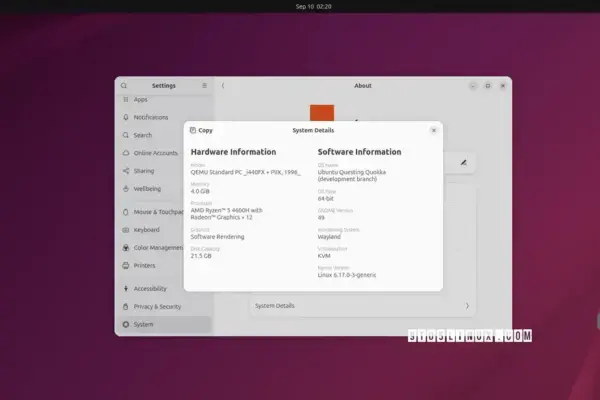Click the Copy button in System Details
This screenshot has width=600, height=400.
coord(201,130)
